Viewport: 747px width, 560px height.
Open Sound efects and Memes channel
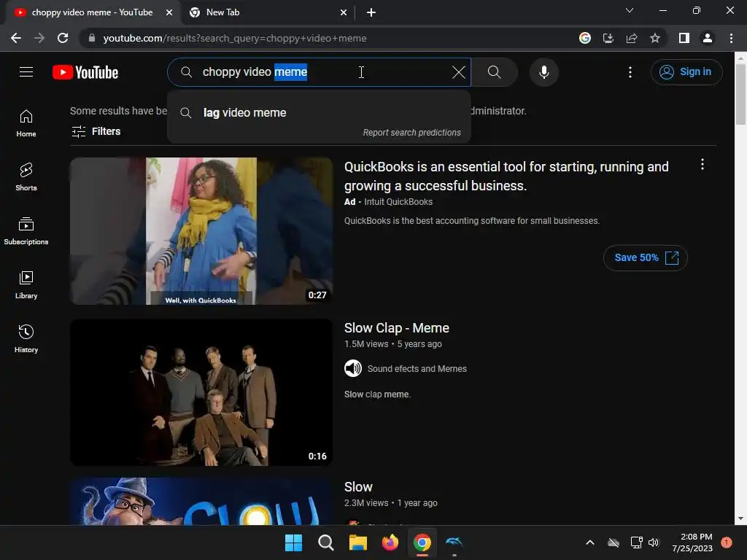[x=417, y=369]
